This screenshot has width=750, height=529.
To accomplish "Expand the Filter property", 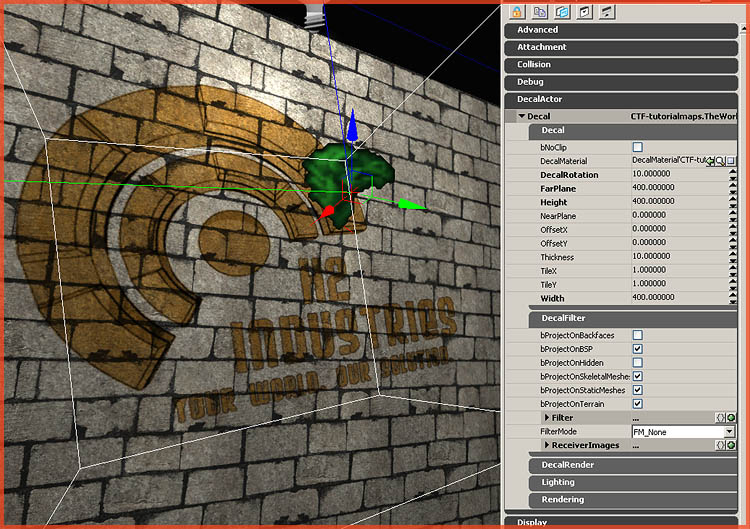I will pos(547,418).
